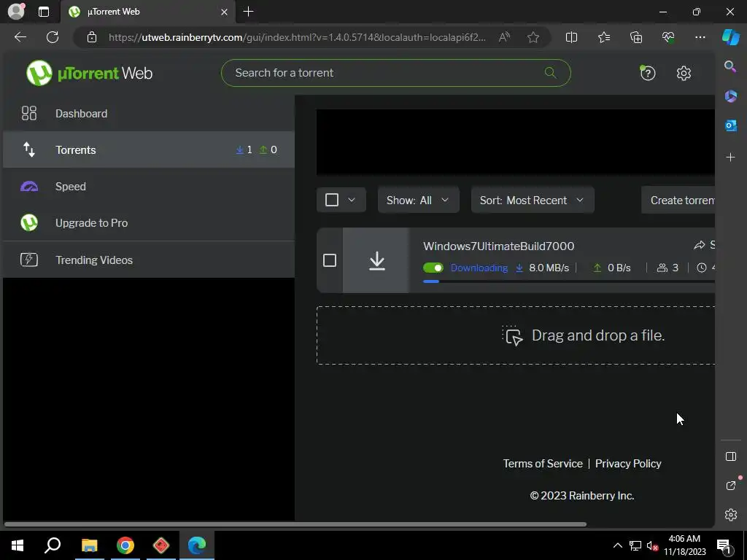
Task: Open the Outlook sidebar icon
Action: tap(730, 125)
